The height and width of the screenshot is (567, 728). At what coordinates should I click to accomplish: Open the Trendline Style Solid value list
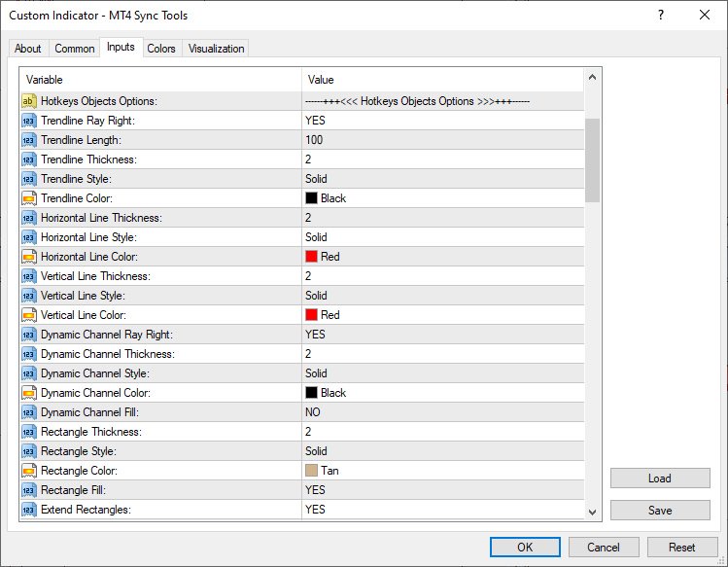point(316,179)
